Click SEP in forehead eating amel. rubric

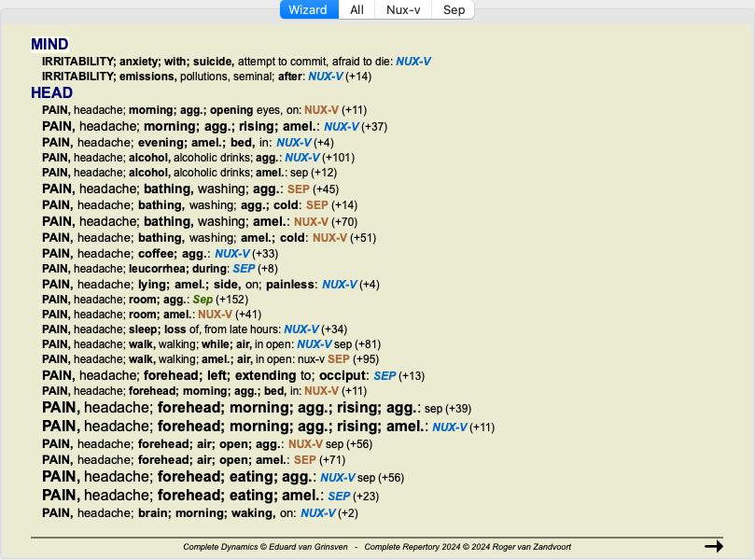(339, 496)
